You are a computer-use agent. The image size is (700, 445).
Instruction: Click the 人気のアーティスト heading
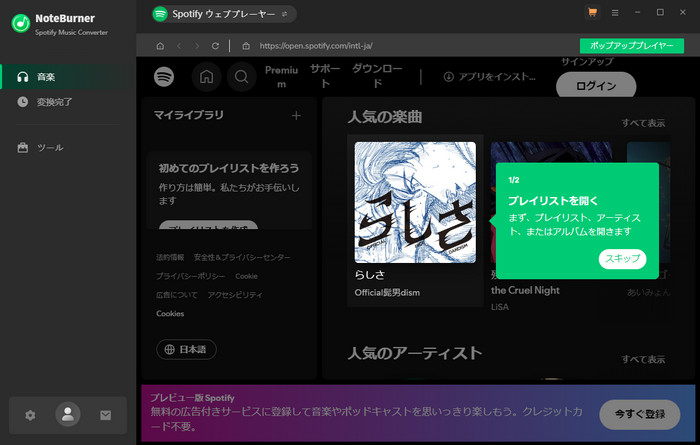(415, 354)
